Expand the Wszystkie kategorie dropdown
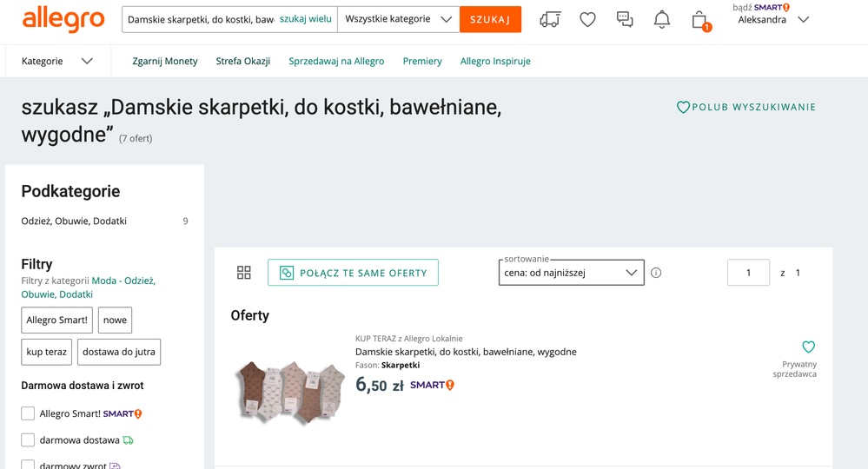868x469 pixels. coord(398,19)
